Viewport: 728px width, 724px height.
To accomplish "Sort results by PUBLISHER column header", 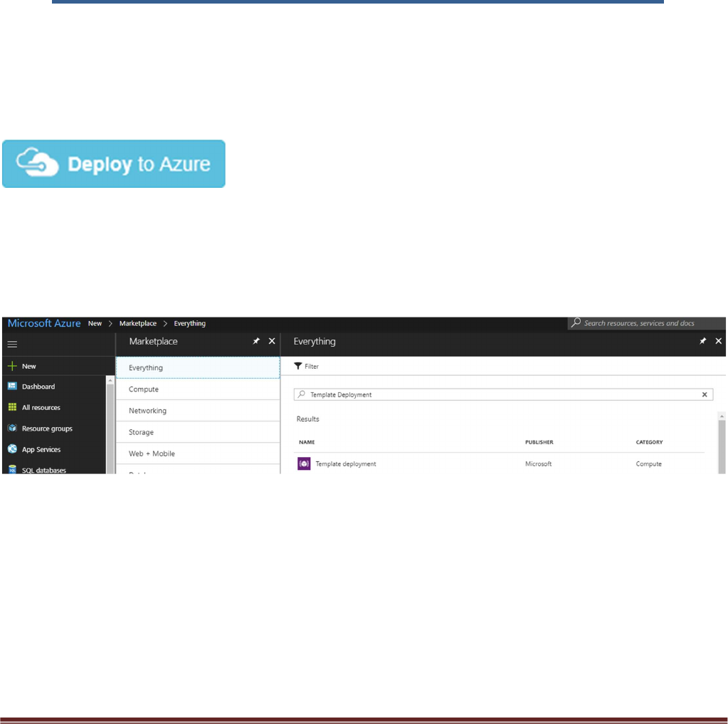I will [539, 442].
